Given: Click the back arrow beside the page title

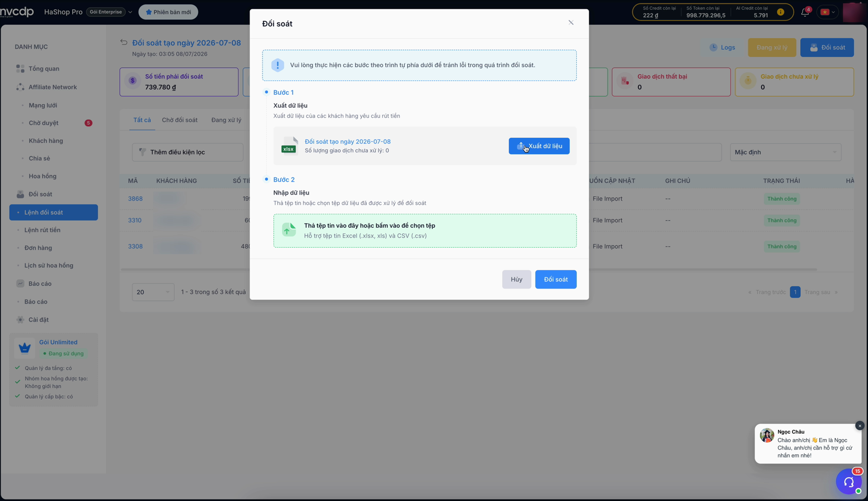Looking at the screenshot, I should (124, 42).
